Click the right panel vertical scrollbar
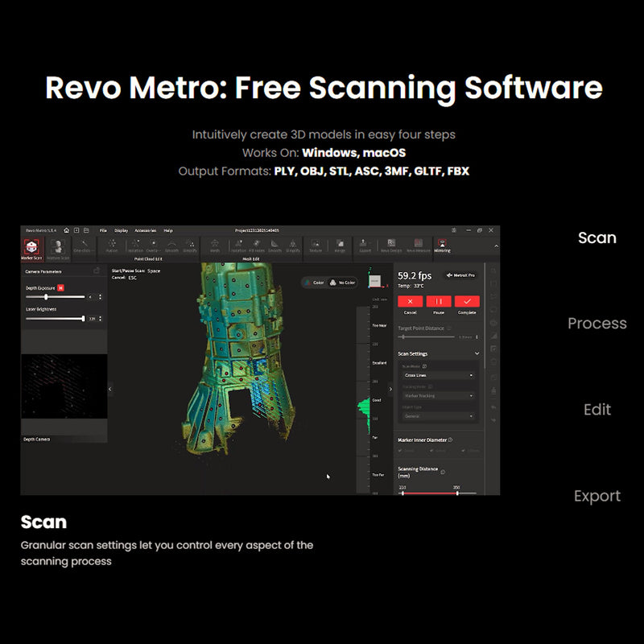 pyautogui.click(x=485, y=316)
